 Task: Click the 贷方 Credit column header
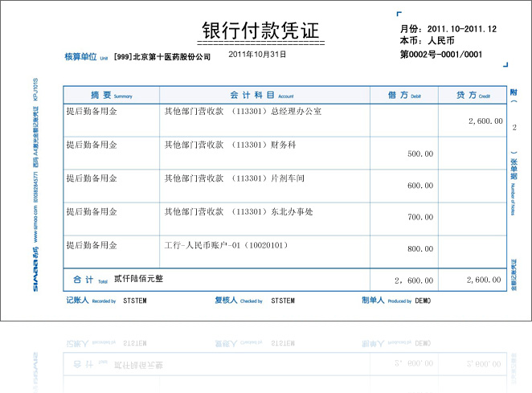pos(473,96)
